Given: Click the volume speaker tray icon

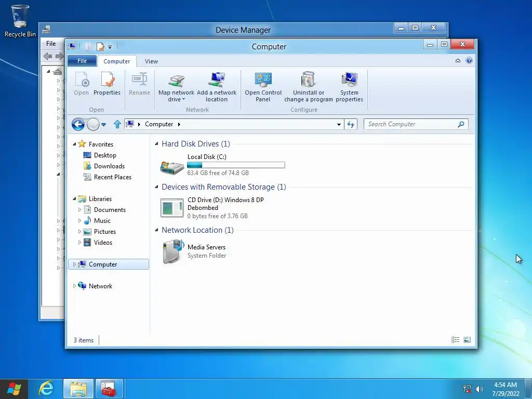Looking at the screenshot, I should click(x=479, y=389).
